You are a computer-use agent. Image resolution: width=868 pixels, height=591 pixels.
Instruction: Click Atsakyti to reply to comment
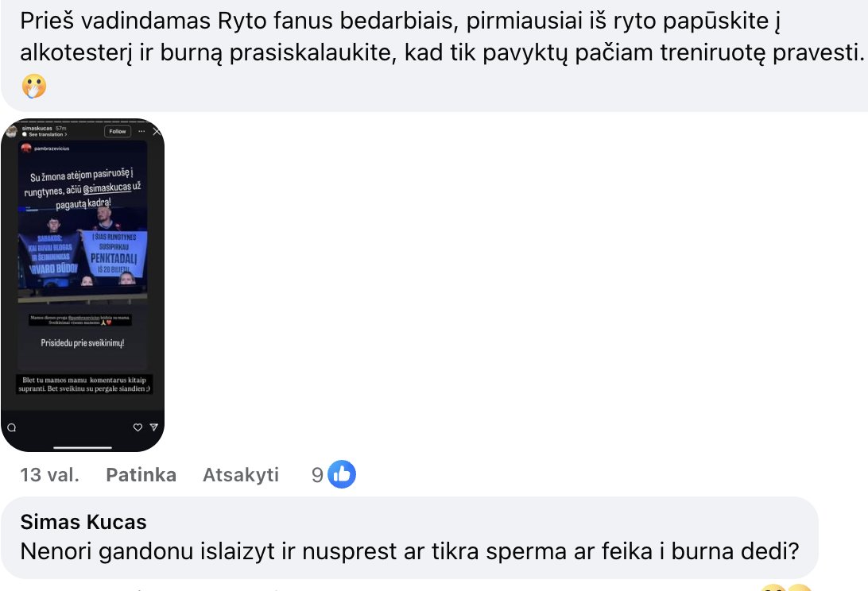click(x=241, y=475)
